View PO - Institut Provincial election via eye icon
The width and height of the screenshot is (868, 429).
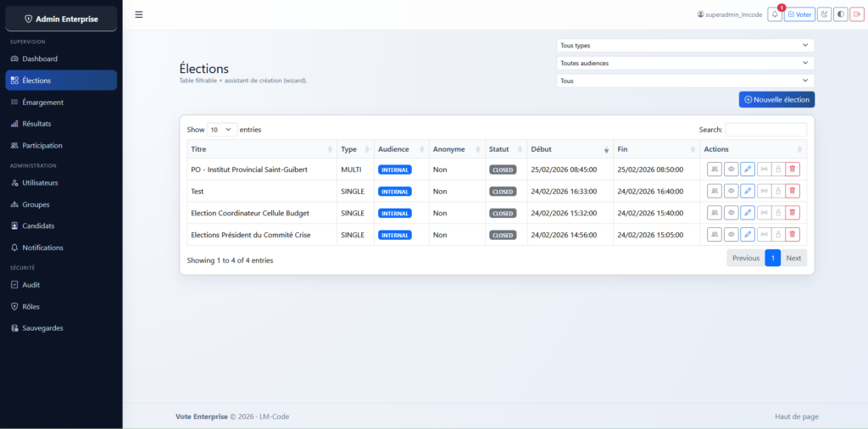[x=731, y=169]
